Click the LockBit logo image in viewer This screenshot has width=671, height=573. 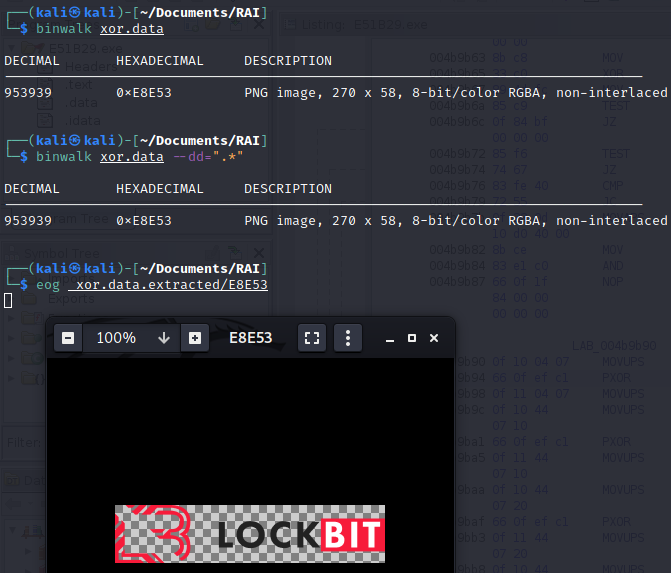pos(250,534)
